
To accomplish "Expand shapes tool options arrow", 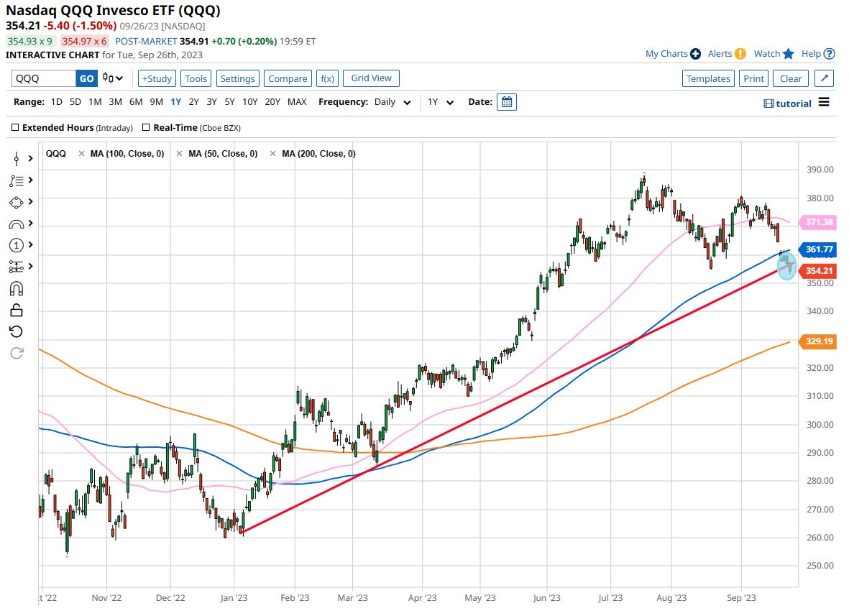I will coord(30,201).
